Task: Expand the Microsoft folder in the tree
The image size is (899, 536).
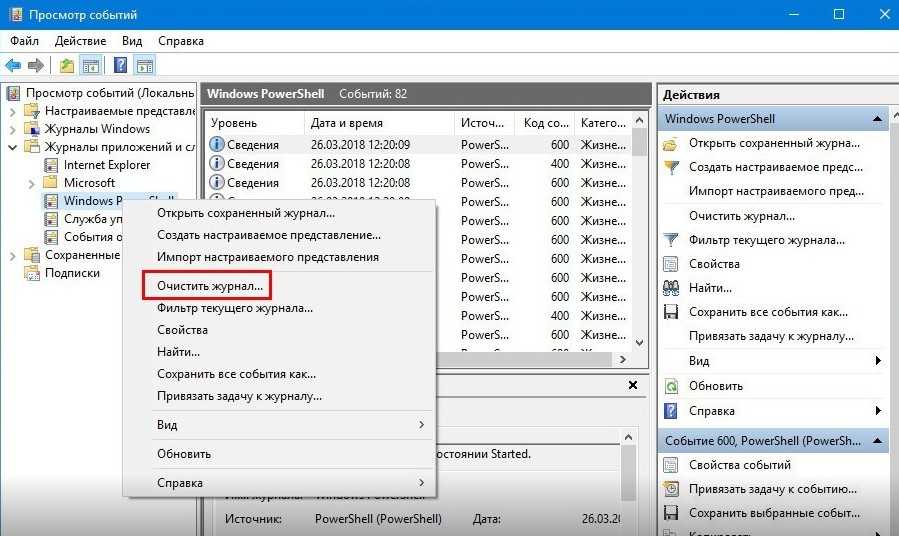Action: coord(32,183)
